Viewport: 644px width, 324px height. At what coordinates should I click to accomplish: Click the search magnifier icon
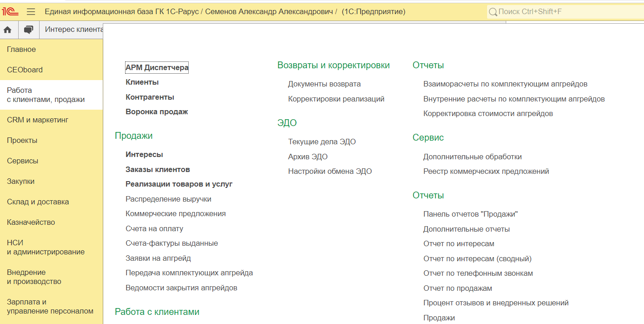(x=493, y=11)
